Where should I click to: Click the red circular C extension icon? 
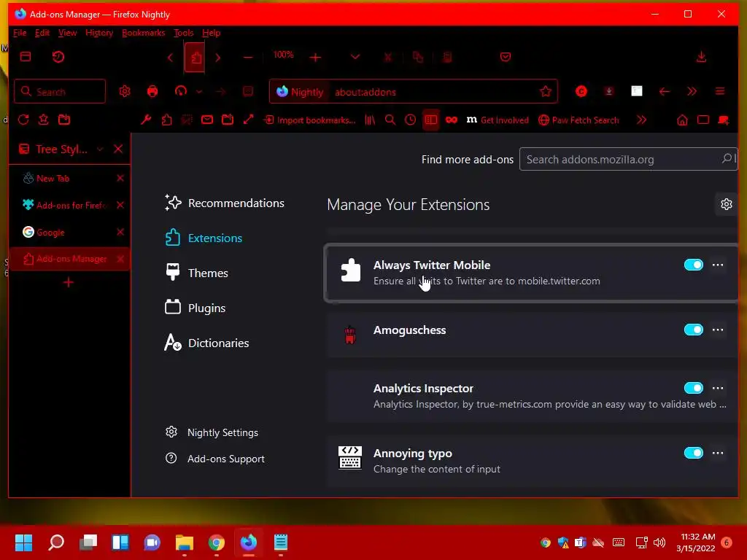[581, 91]
